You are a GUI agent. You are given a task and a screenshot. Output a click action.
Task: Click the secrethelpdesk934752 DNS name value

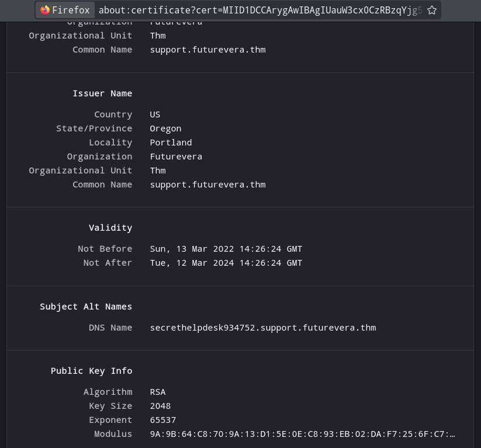(x=262, y=327)
